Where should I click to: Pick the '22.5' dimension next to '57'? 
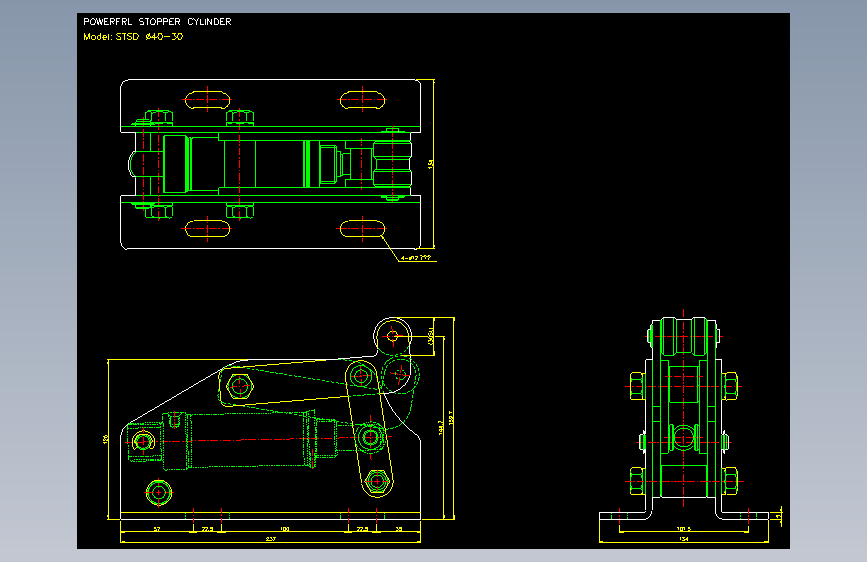point(207,529)
